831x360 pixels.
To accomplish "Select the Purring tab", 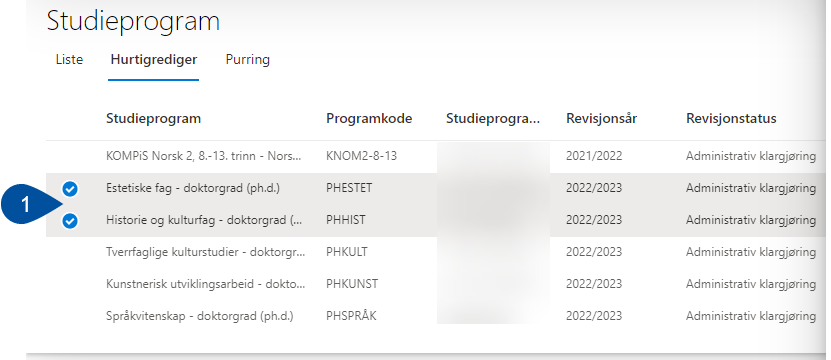I will coord(247,59).
